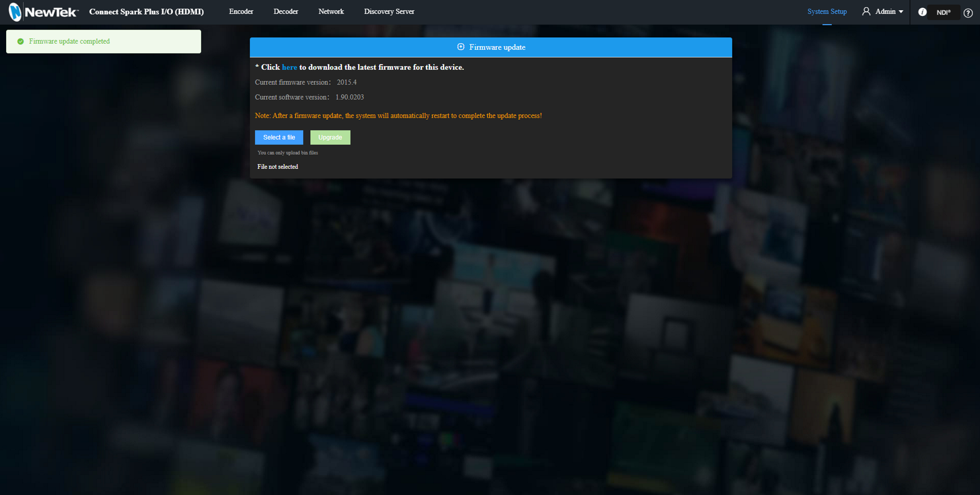
Task: Click the Connect Spark Plus I/O title
Action: tap(146, 12)
